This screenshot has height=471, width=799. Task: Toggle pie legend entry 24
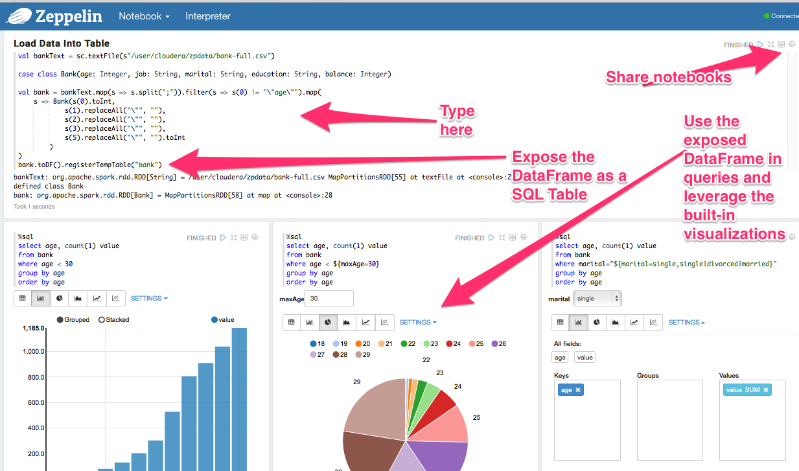coord(454,344)
